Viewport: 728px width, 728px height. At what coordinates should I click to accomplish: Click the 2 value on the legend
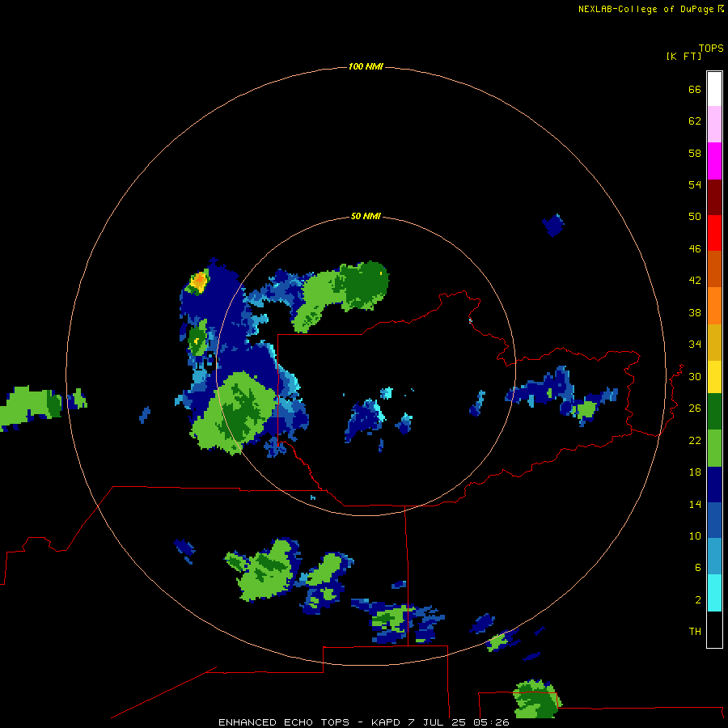point(698,599)
